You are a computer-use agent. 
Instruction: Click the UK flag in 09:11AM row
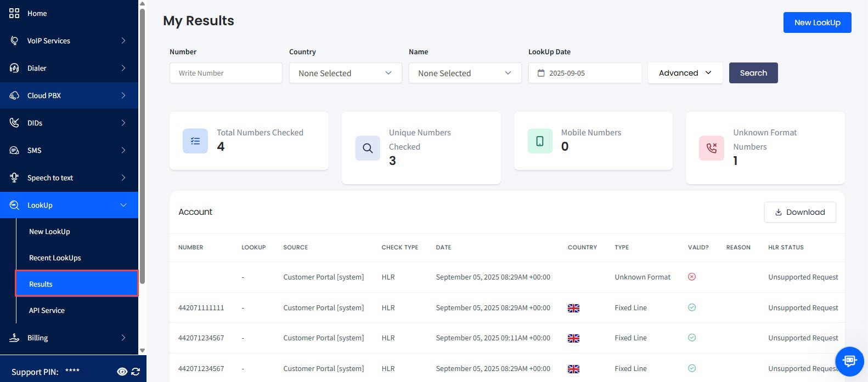[573, 338]
